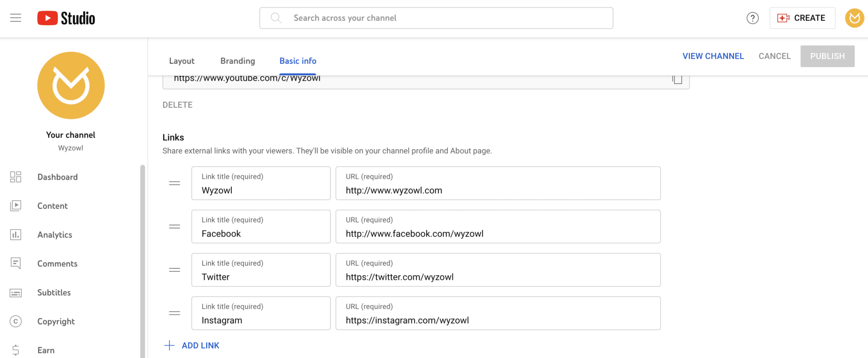
Task: Grab the drag handle for the Twitter link
Action: (174, 270)
